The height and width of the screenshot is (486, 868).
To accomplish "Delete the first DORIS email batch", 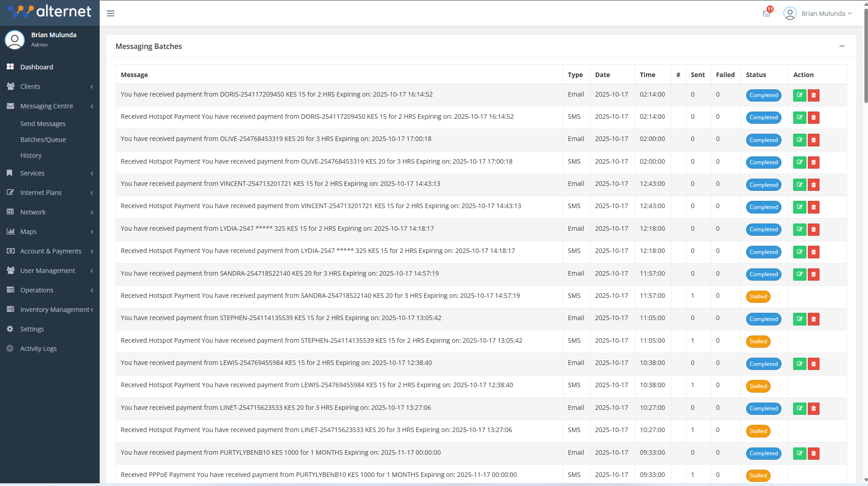I will coord(814,95).
